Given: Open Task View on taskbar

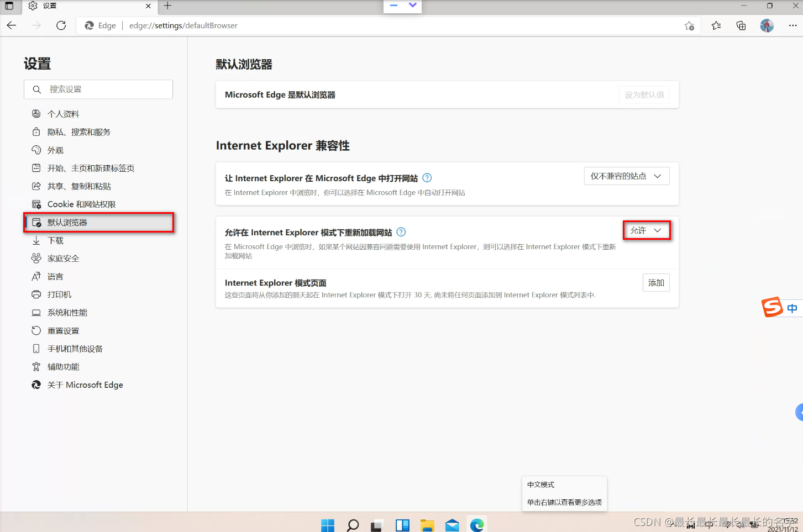Looking at the screenshot, I should [x=377, y=525].
